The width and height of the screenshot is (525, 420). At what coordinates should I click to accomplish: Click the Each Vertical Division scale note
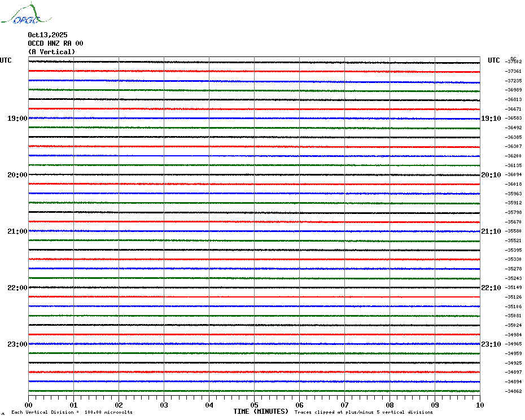coord(72,413)
